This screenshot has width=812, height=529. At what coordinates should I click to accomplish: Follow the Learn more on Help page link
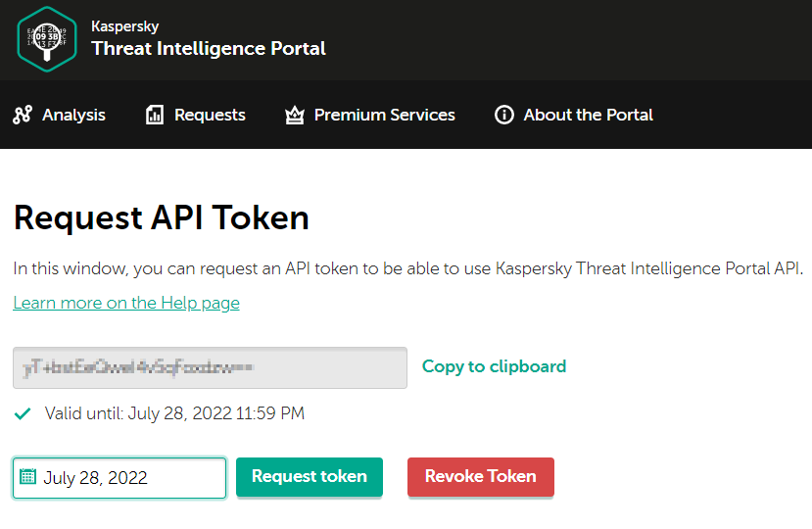[x=126, y=303]
